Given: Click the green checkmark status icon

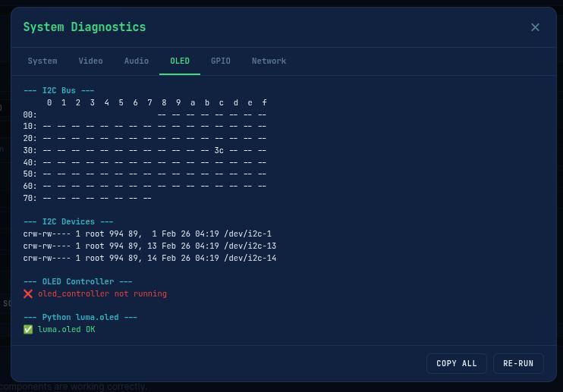Looking at the screenshot, I should [x=28, y=330].
